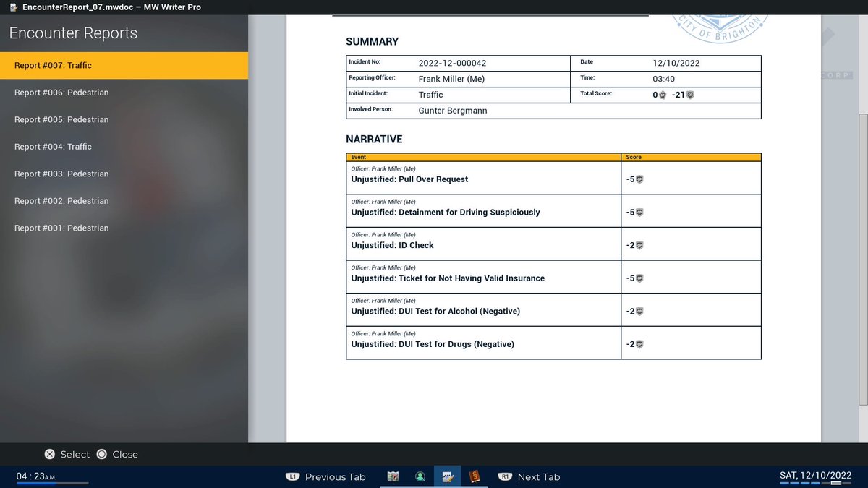Click incident number 2022-12-000042

click(453, 63)
